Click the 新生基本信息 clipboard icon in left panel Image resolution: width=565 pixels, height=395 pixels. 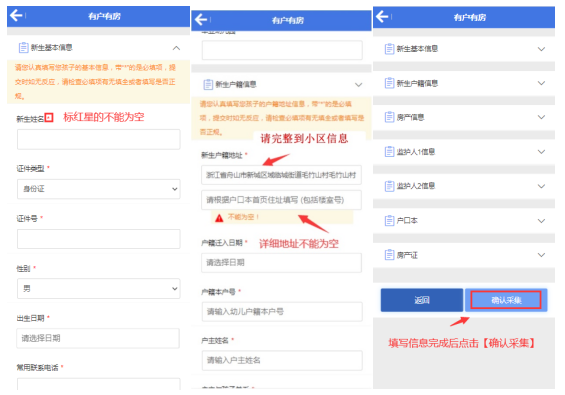click(x=23, y=48)
